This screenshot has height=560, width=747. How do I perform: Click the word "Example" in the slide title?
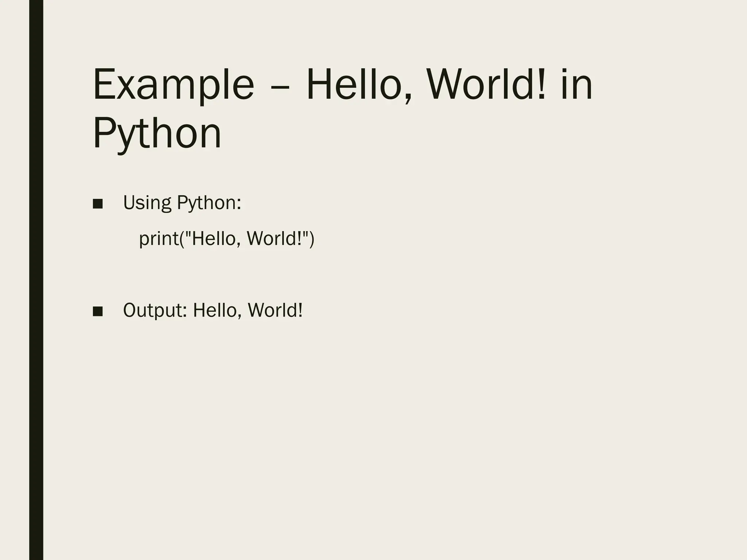pyautogui.click(x=173, y=86)
